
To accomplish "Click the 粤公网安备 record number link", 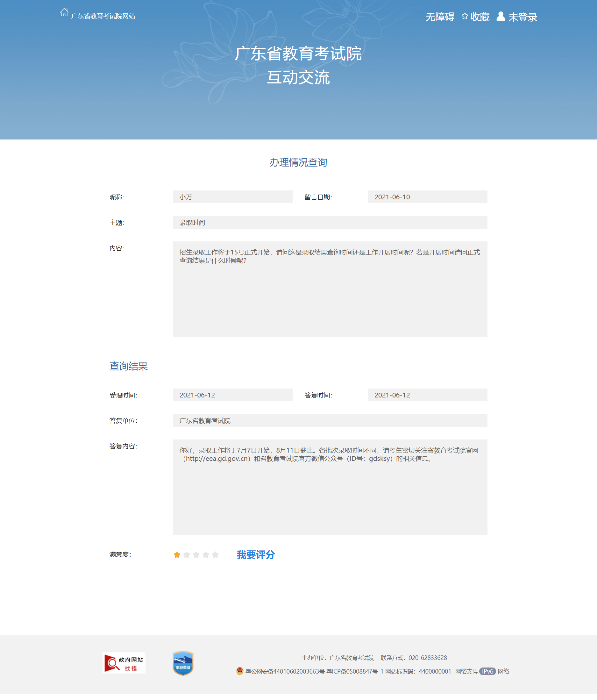I will (285, 671).
